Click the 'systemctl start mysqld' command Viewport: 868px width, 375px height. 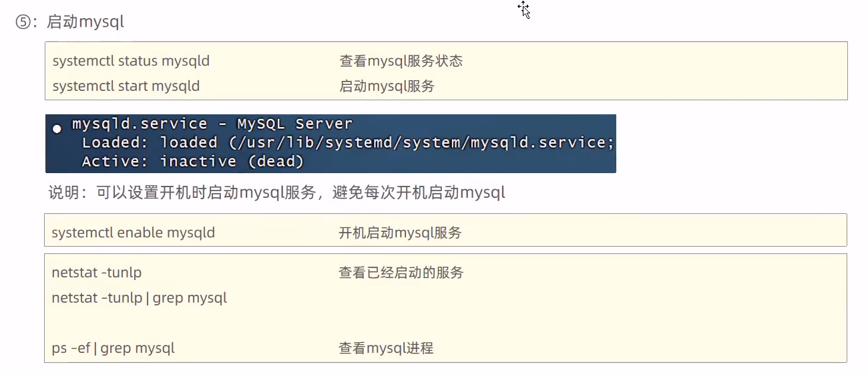tap(126, 86)
